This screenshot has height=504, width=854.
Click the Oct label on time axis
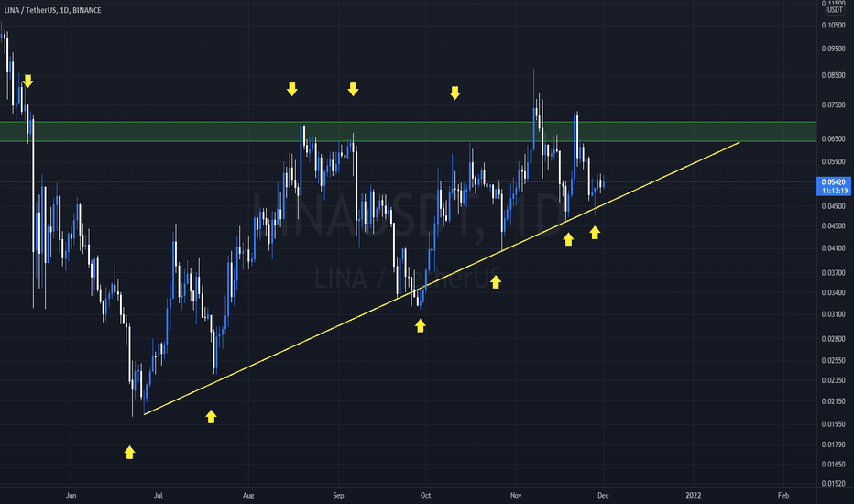[x=425, y=496]
